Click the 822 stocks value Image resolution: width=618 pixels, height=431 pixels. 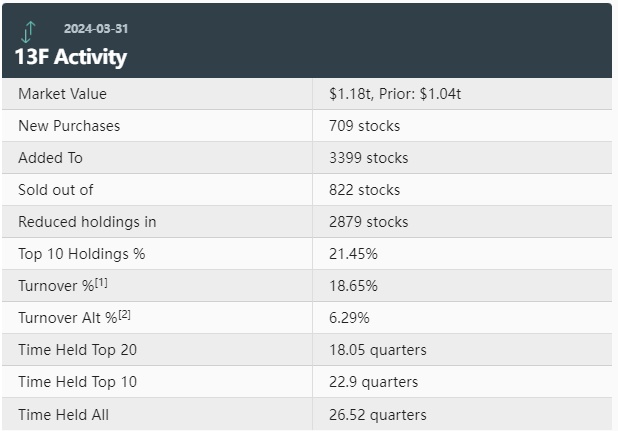click(x=364, y=190)
